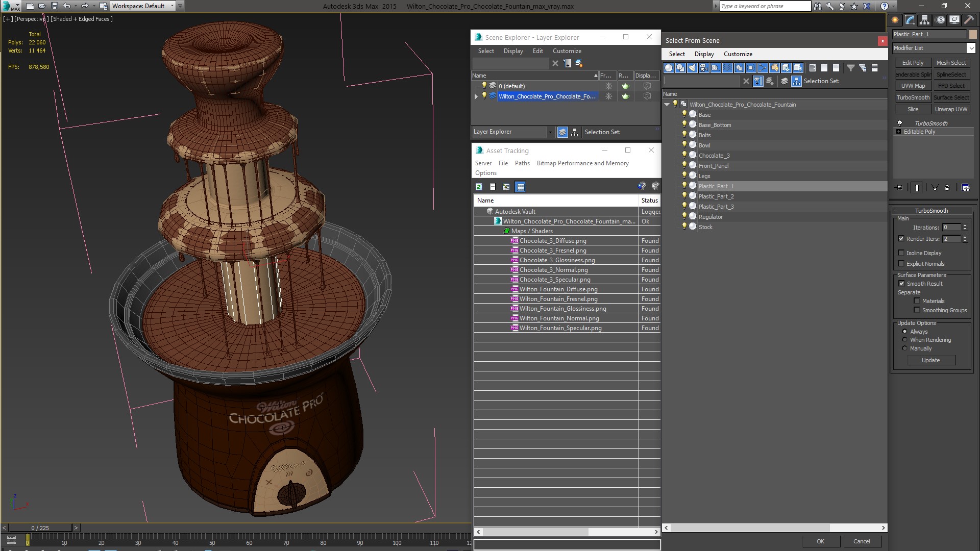Open the Plastic_Part_1 object color swatch
980x551 pixels.
click(973, 34)
